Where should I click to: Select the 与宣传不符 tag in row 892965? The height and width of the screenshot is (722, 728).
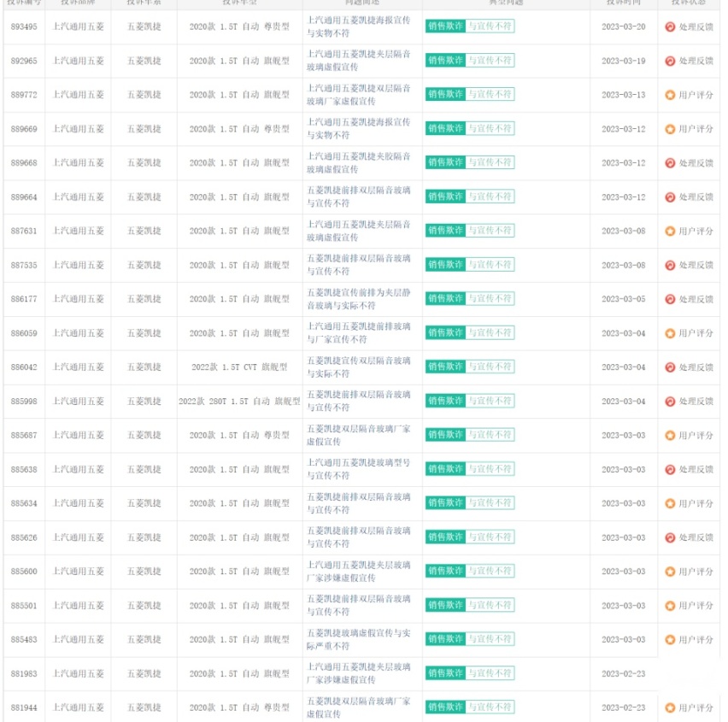click(490, 61)
